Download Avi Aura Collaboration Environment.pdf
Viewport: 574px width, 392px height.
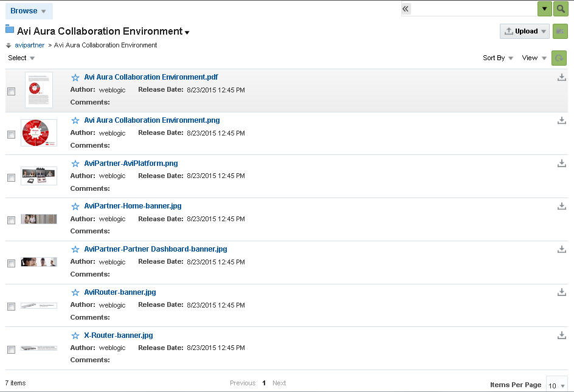pyautogui.click(x=562, y=78)
